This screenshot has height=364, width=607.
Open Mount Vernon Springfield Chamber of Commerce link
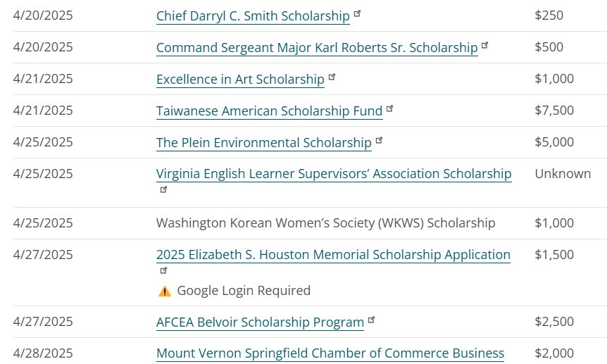click(x=330, y=353)
